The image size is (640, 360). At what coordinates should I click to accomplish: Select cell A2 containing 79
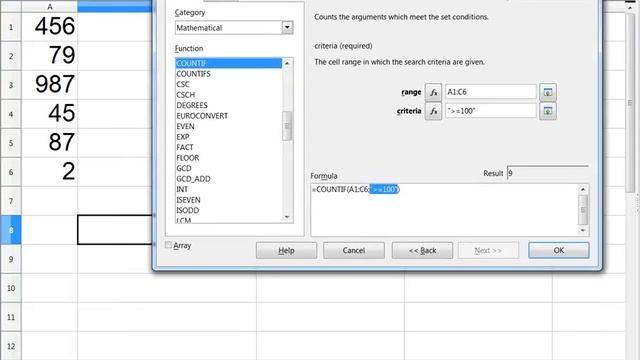point(49,56)
